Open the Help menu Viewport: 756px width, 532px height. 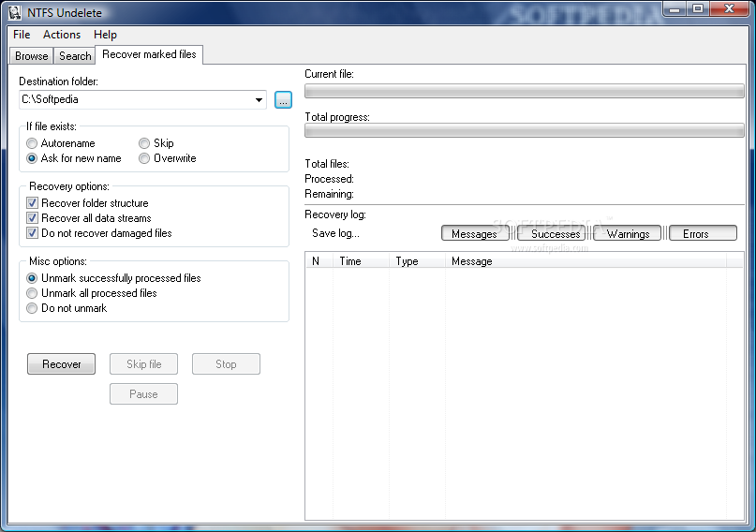(105, 35)
